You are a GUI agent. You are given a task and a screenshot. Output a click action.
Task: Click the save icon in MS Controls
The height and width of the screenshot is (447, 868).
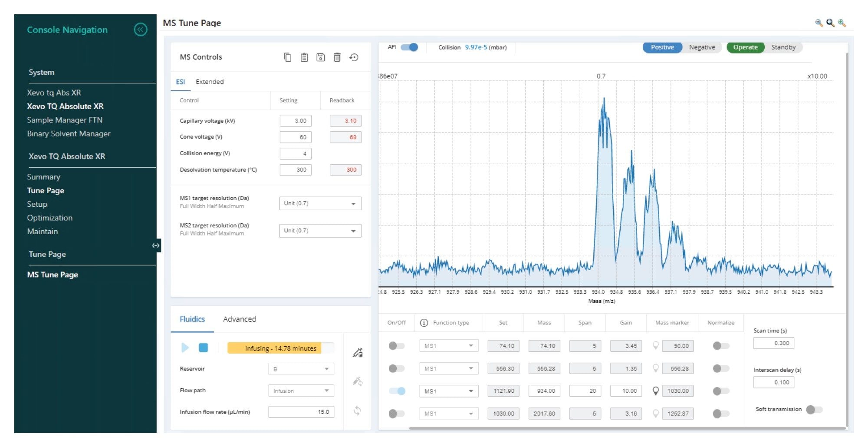(320, 57)
